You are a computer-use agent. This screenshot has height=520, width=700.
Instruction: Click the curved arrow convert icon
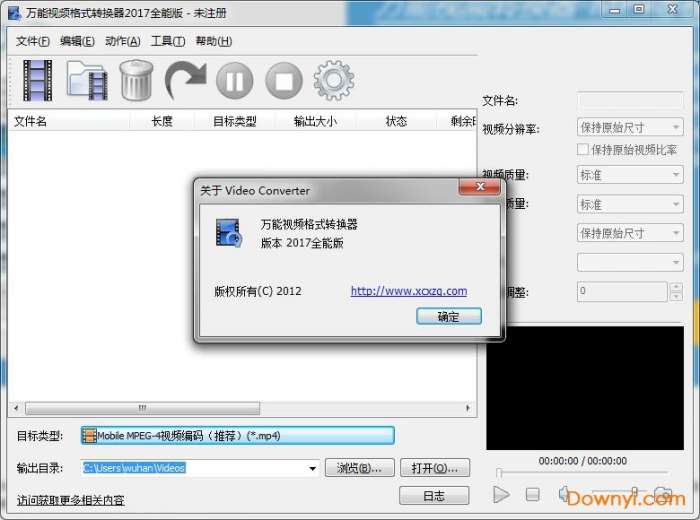(185, 80)
